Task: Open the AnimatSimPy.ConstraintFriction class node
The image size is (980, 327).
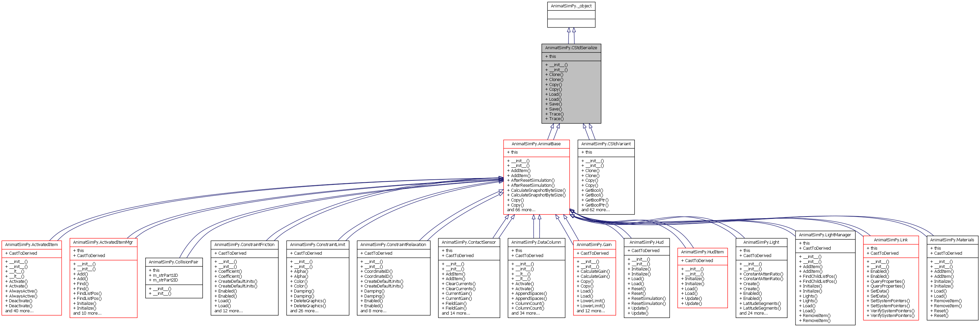Action: (244, 278)
